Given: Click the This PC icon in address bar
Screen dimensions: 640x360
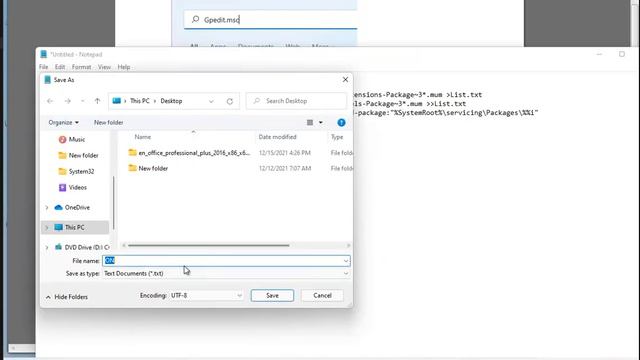Looking at the screenshot, I should click(x=117, y=101).
